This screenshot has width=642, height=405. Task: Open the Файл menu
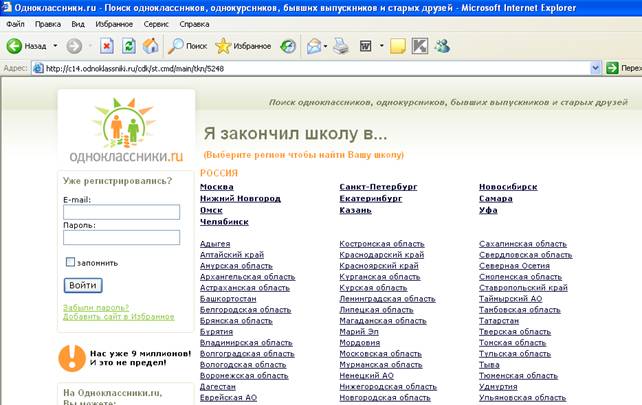coord(16,22)
